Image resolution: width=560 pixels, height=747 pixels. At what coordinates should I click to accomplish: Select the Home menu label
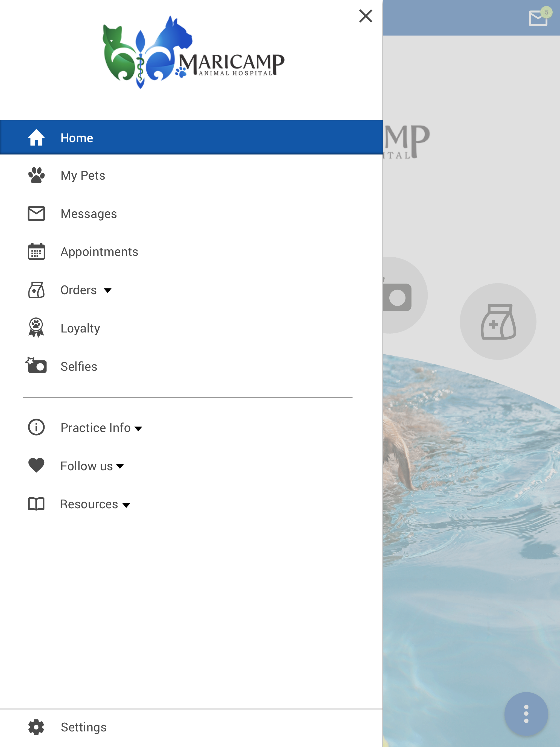tap(77, 138)
